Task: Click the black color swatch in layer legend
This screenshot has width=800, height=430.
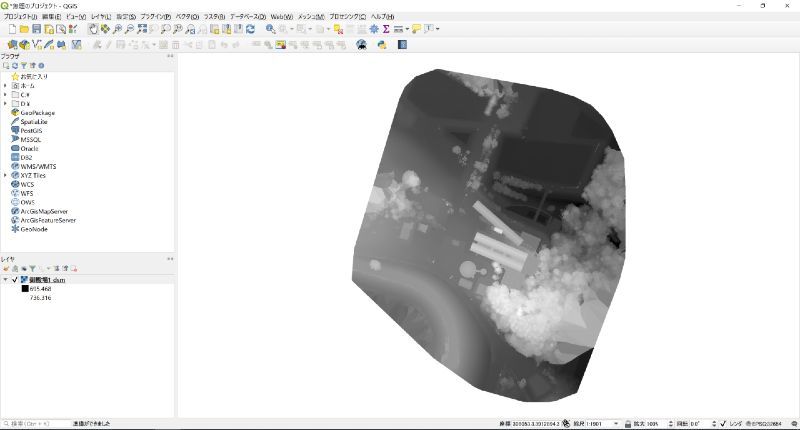Action: pyautogui.click(x=25, y=289)
